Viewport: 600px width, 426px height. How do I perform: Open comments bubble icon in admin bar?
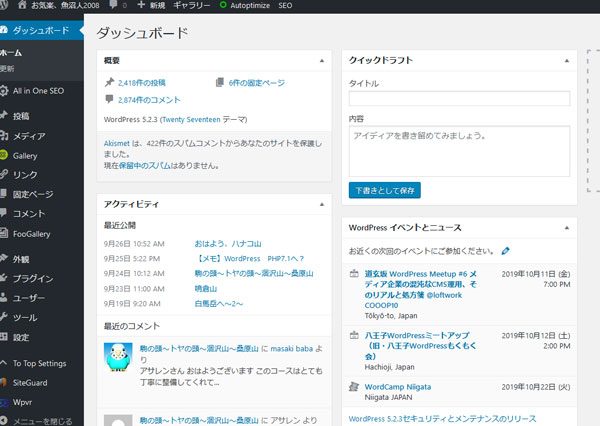point(113,5)
